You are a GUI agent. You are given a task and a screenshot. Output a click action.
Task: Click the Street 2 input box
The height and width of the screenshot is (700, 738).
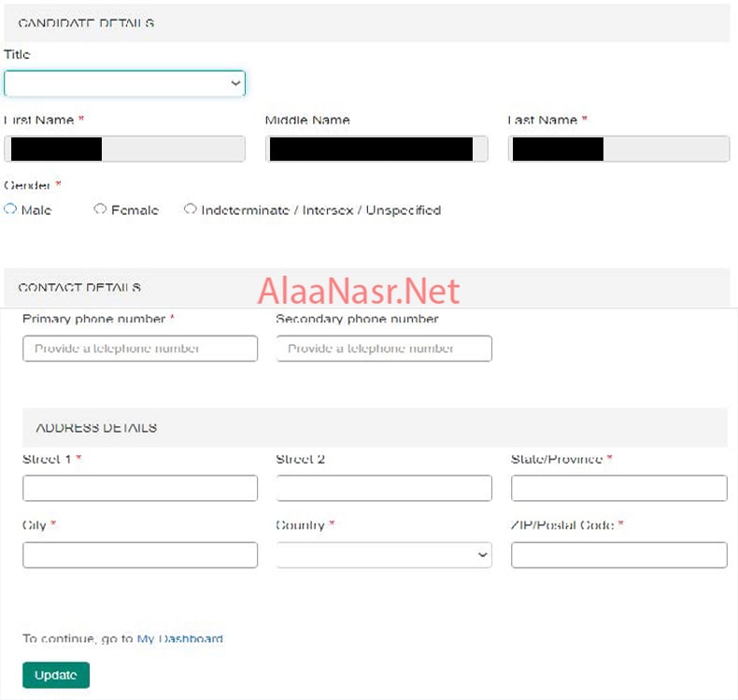383,488
